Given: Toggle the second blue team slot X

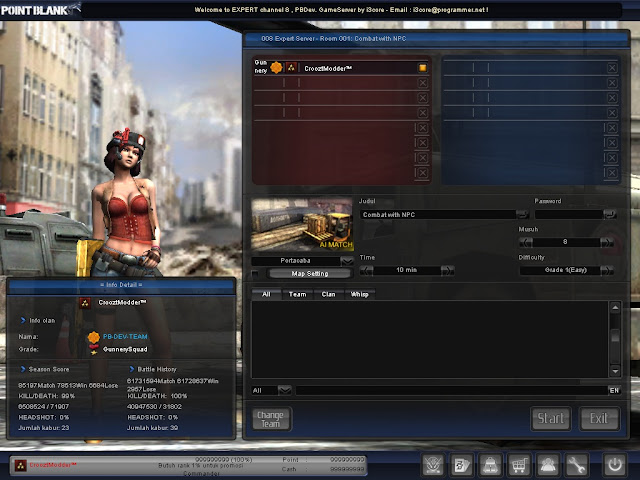Looking at the screenshot, I should [x=612, y=83].
